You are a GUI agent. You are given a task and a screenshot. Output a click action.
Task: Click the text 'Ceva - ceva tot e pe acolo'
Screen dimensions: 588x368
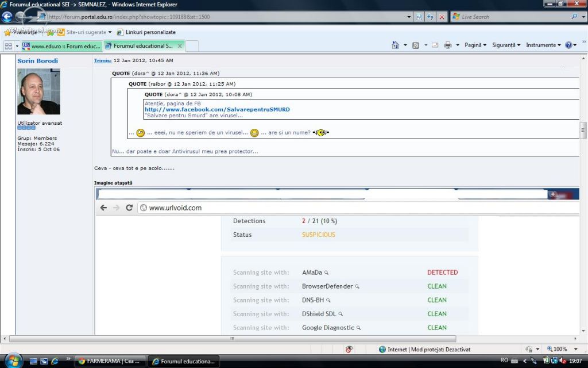coord(134,168)
